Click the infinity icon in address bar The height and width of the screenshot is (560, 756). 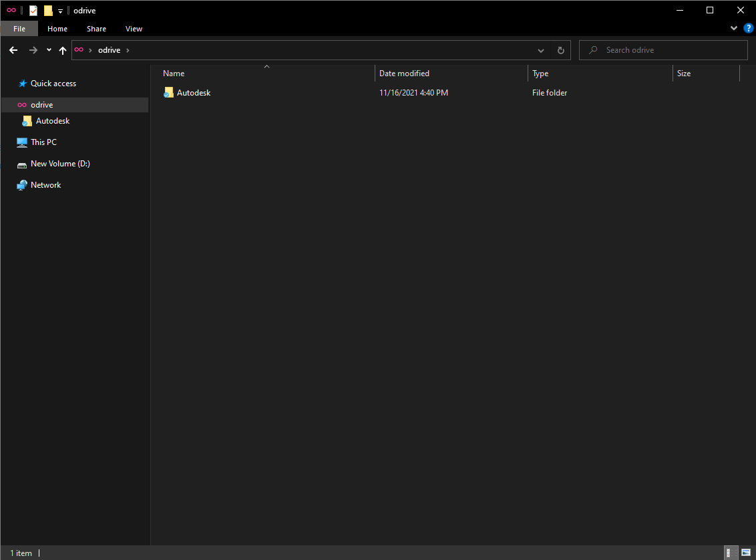coord(79,49)
